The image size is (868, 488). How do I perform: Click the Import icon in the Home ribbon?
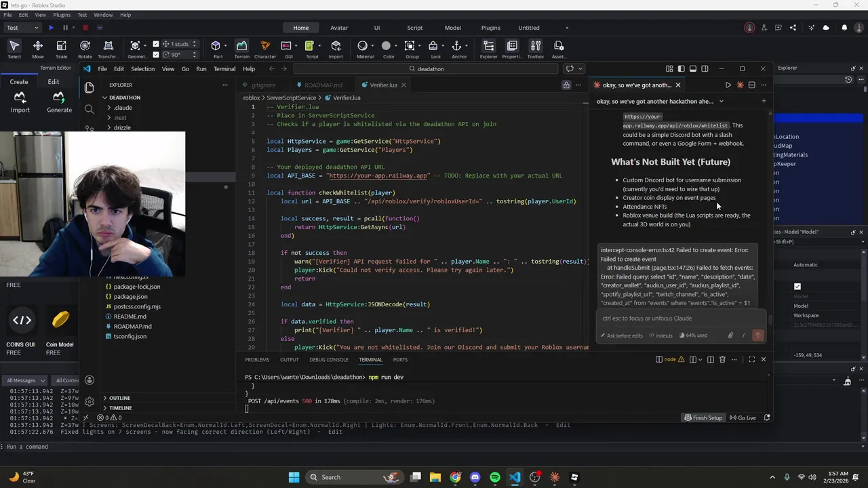(x=336, y=49)
